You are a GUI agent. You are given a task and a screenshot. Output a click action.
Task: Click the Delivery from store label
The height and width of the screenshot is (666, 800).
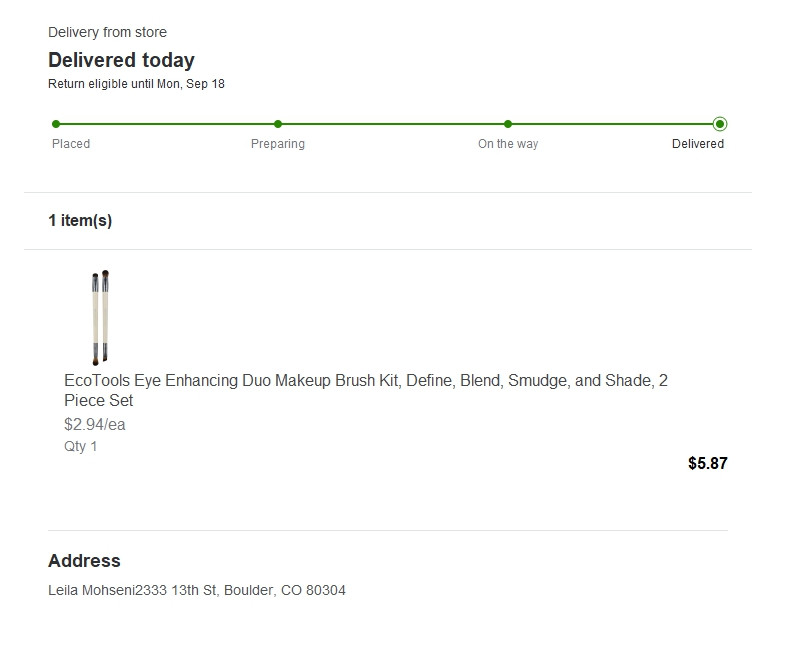coord(107,32)
